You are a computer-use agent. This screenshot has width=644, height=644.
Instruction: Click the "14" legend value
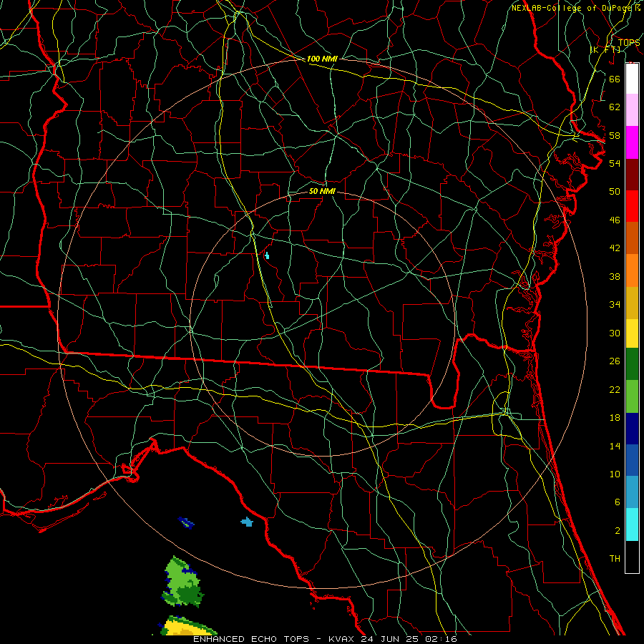click(615, 446)
